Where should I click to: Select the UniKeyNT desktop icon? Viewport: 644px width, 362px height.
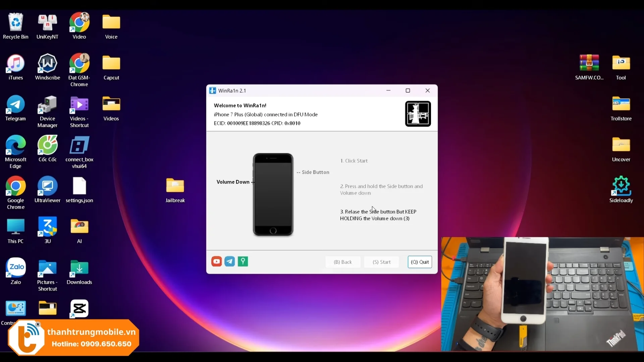[x=47, y=26]
